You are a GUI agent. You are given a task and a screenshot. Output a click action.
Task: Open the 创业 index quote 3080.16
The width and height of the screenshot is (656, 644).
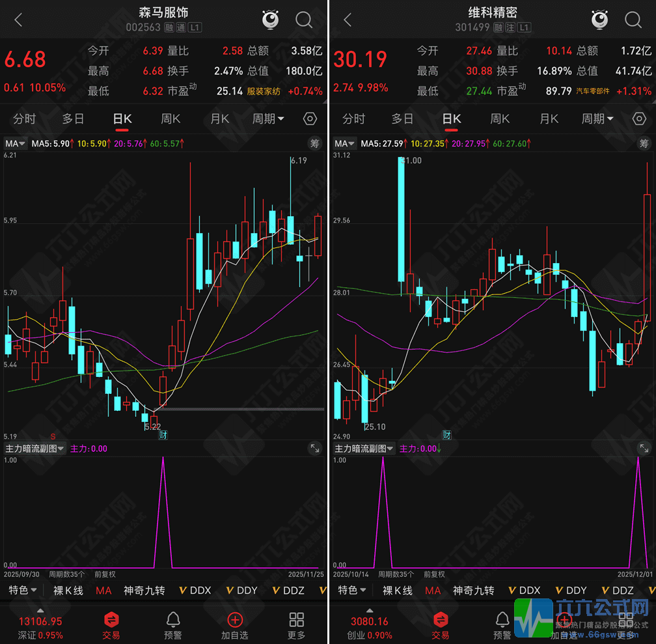pos(370,627)
